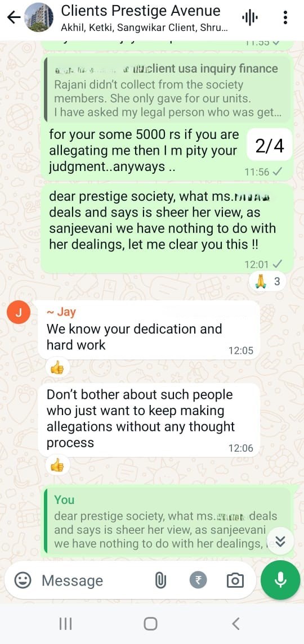The height and width of the screenshot is (644, 304).
Task: Jump to latest messages with double chevron
Action: point(280,542)
